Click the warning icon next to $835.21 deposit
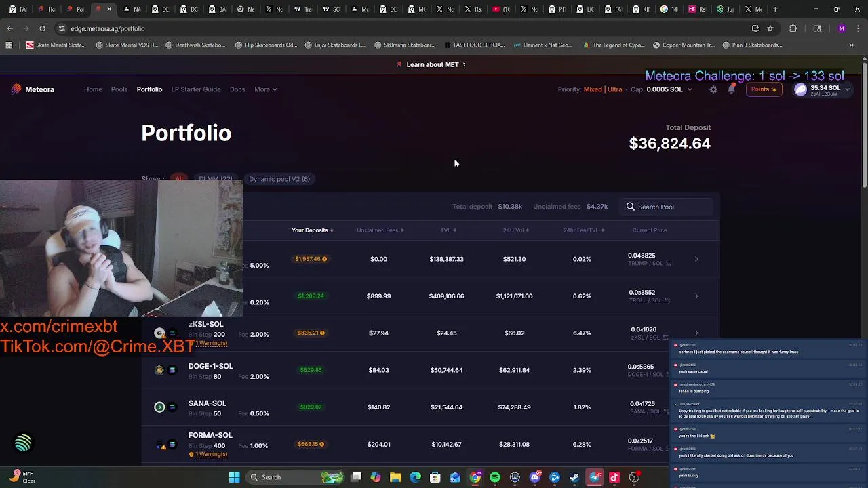 [x=322, y=333]
